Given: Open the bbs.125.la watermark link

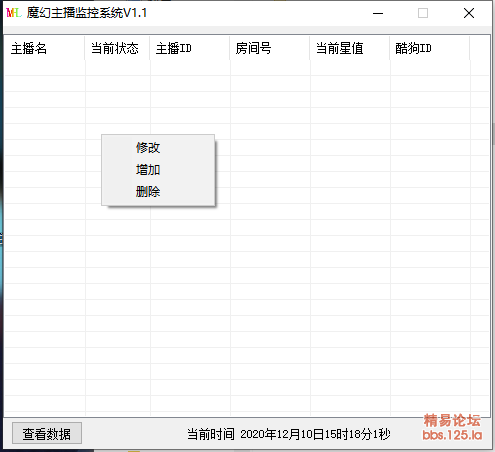Looking at the screenshot, I should 452,435.
